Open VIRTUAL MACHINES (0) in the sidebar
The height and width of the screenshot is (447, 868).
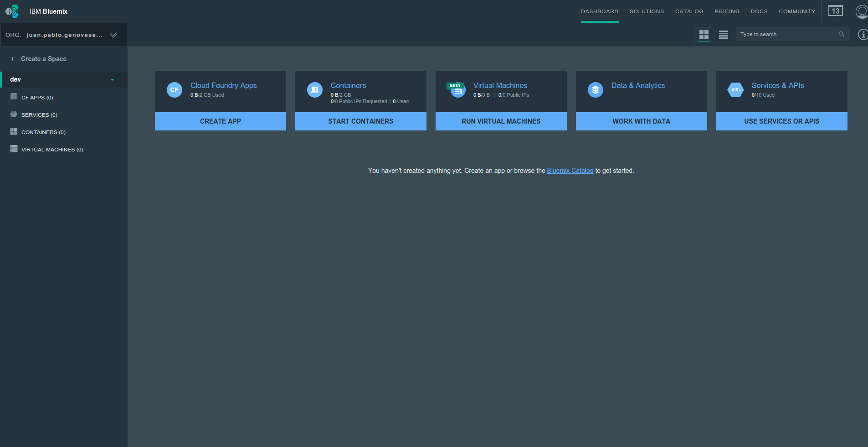52,150
